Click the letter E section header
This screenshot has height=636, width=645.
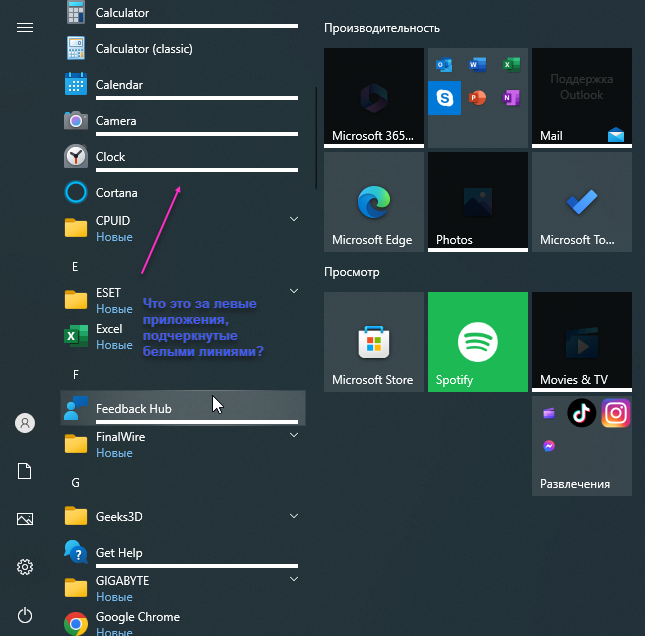click(75, 267)
